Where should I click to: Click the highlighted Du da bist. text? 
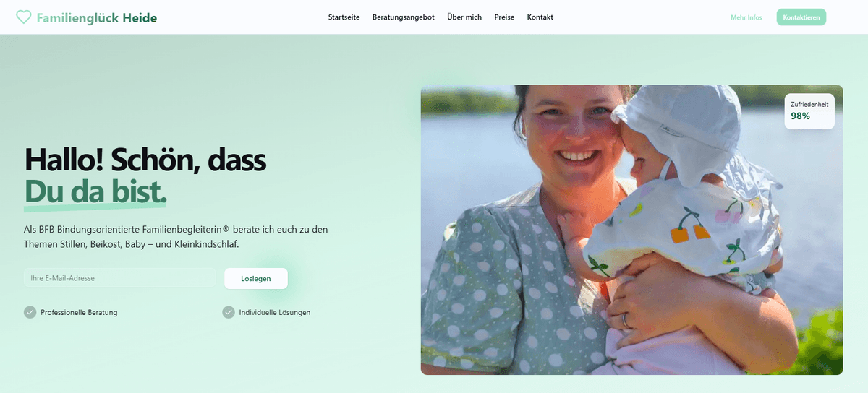[x=95, y=191]
